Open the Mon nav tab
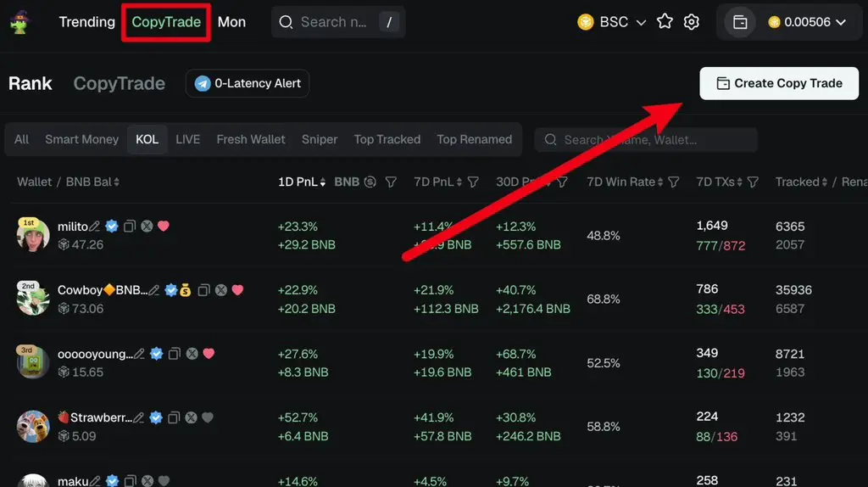 pyautogui.click(x=231, y=22)
